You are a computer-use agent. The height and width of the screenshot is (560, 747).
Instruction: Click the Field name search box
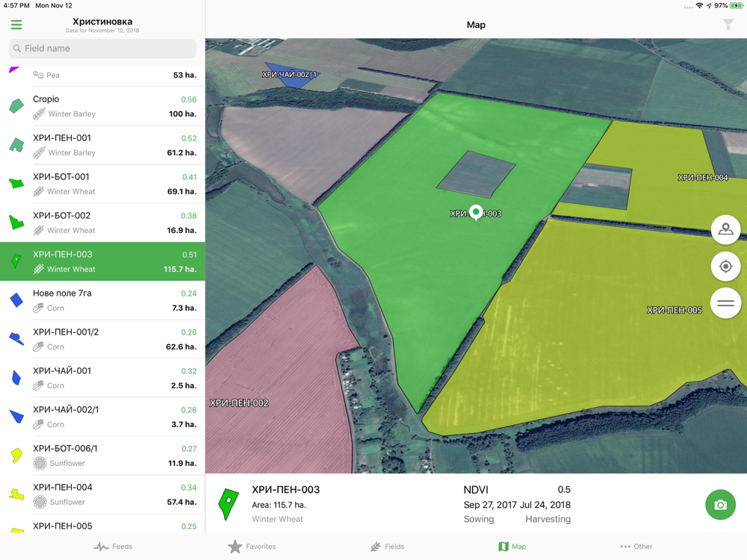click(102, 49)
